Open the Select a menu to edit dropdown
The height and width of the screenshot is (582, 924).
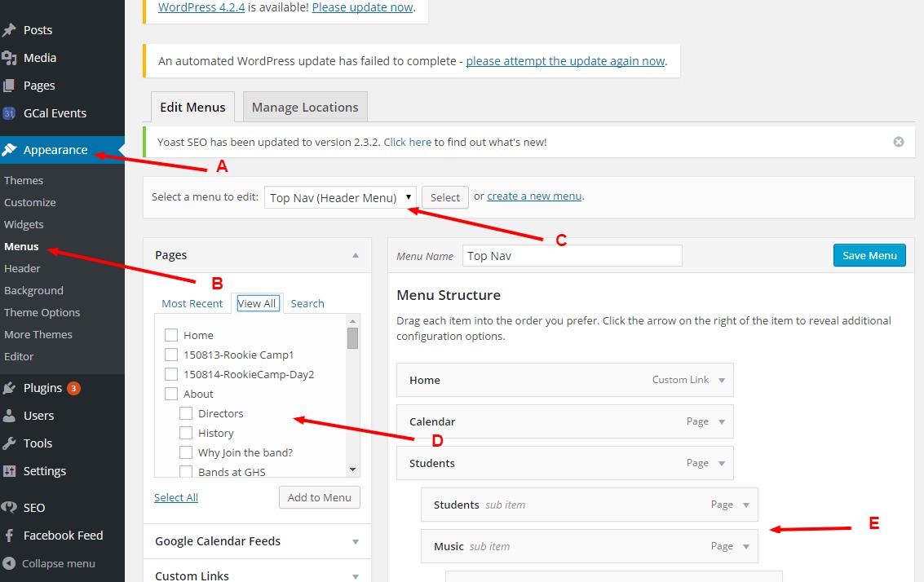[x=341, y=197]
